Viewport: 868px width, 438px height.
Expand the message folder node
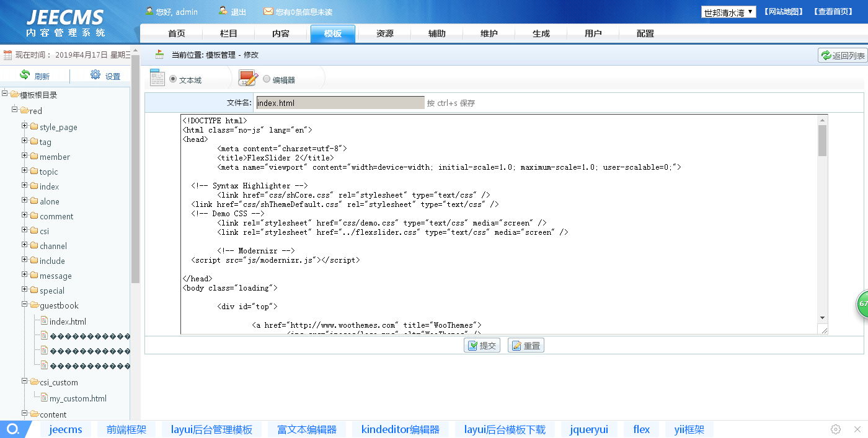[x=25, y=275]
